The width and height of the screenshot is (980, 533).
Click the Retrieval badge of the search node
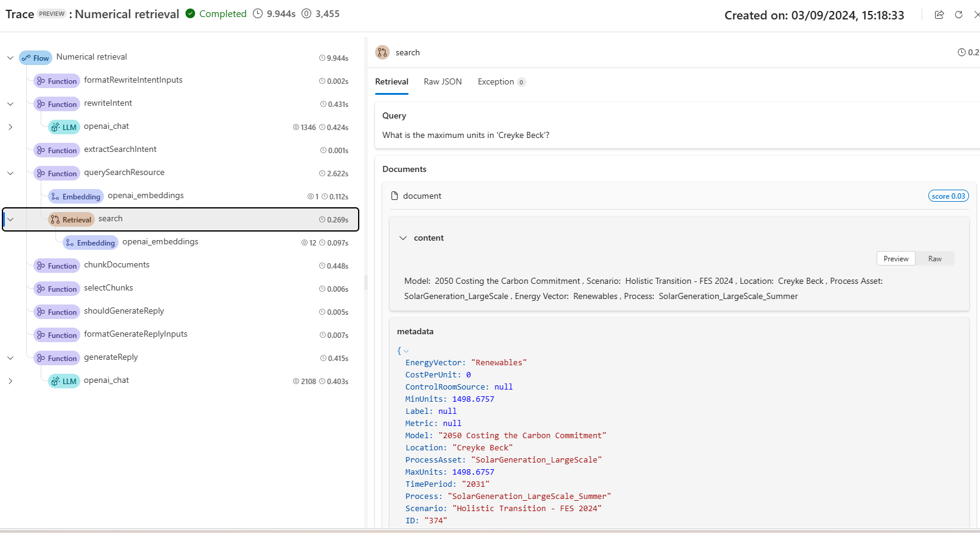click(x=71, y=219)
